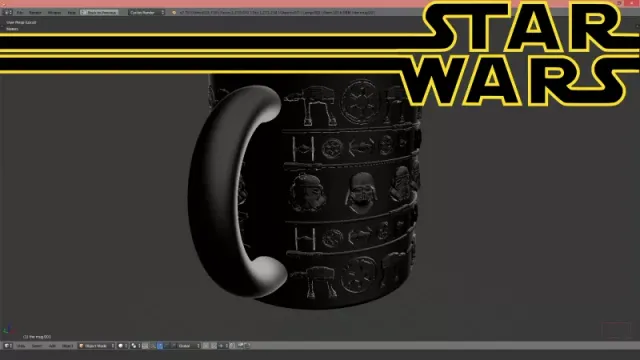Open the pivot point selector
640x360 pixels.
(136, 346)
